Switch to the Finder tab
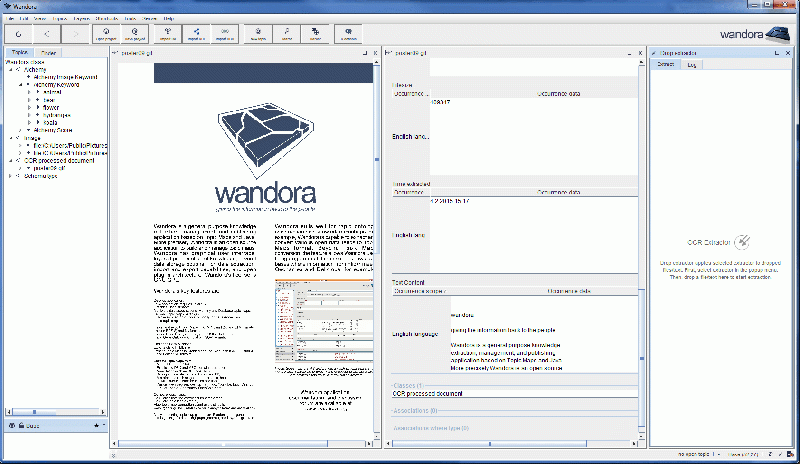This screenshot has height=464, width=800. coord(48,52)
